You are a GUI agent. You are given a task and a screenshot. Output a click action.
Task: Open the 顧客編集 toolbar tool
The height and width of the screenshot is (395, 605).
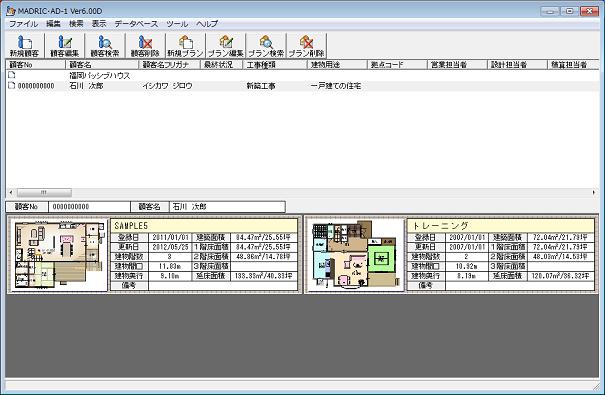[x=65, y=46]
